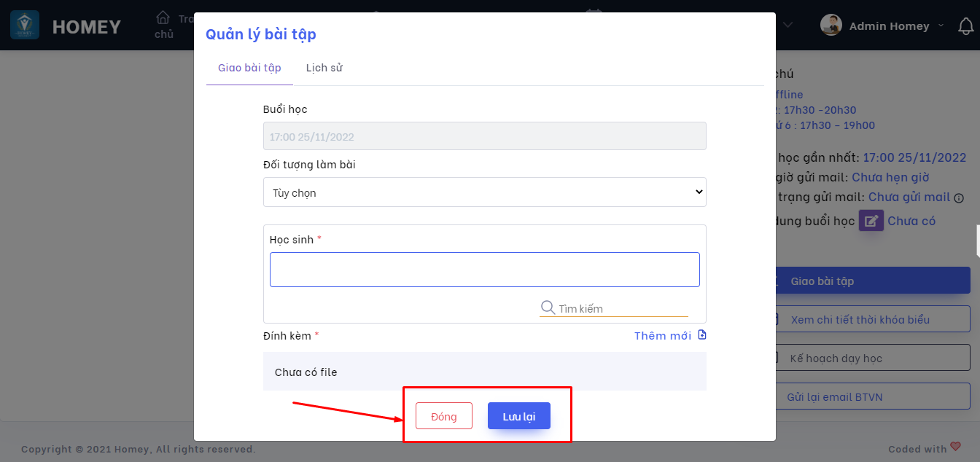
Task: Select the Giao bài tập tab
Action: click(x=249, y=68)
